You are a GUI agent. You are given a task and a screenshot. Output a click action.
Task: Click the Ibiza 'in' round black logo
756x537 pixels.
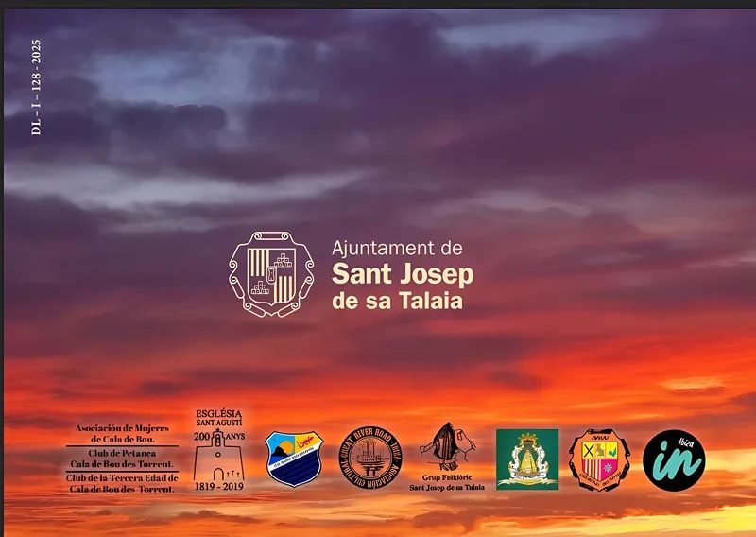click(674, 460)
